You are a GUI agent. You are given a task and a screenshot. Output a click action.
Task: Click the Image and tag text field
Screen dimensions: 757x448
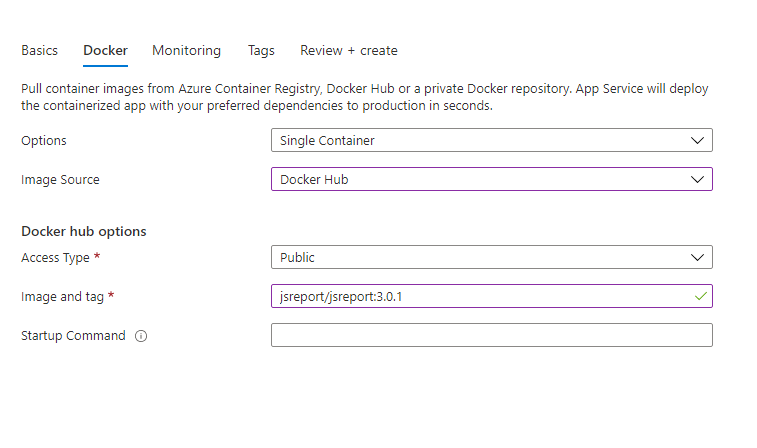point(491,296)
